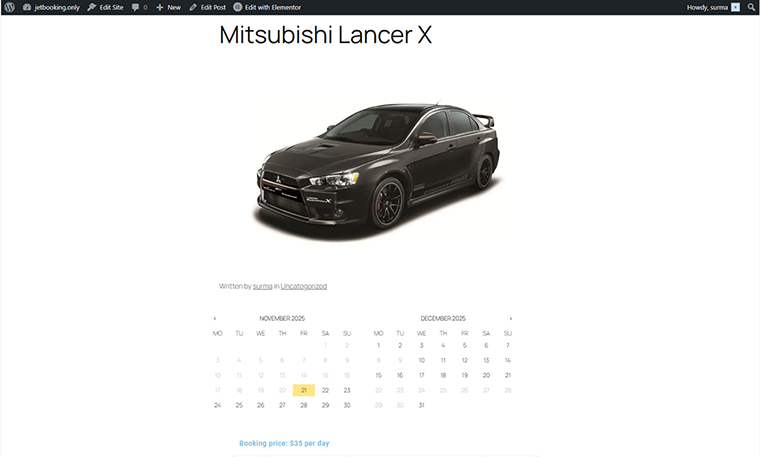The height and width of the screenshot is (457, 760).
Task: Click Edit Post in admin bar
Action: click(x=207, y=7)
